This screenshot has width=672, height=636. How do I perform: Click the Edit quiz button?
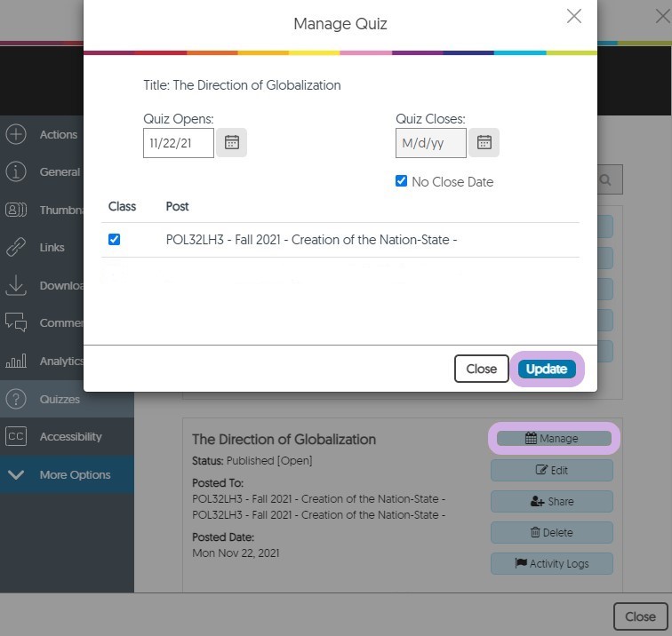pos(552,470)
